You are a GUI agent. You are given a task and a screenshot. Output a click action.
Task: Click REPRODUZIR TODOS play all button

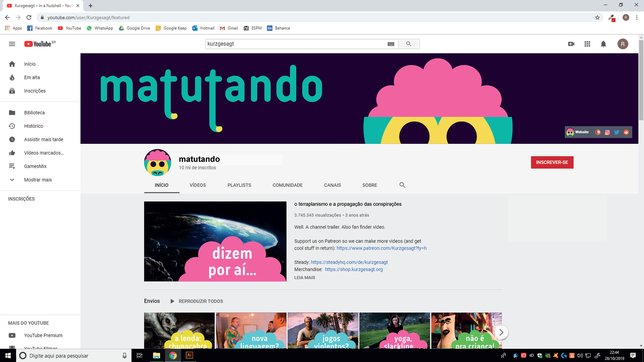tap(197, 301)
